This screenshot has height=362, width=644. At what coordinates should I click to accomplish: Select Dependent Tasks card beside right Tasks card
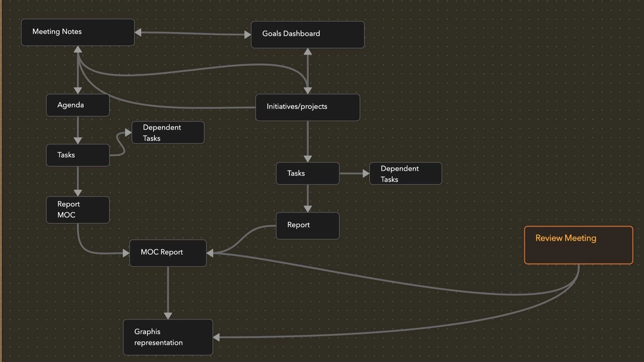[x=405, y=173]
